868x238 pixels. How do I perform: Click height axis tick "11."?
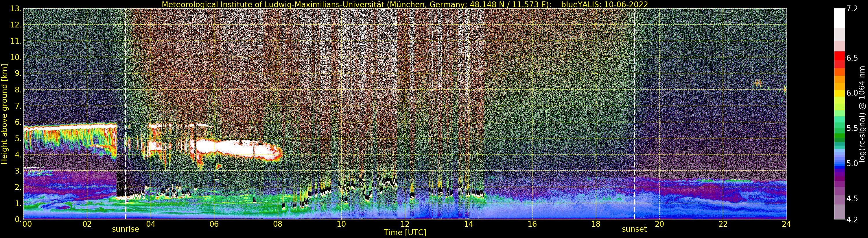(16, 41)
